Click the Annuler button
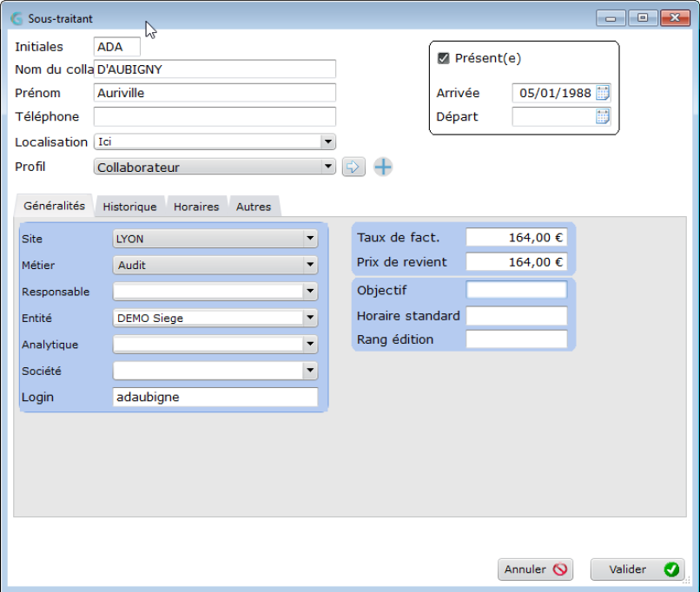Screen dimensions: 700x592 (535, 569)
